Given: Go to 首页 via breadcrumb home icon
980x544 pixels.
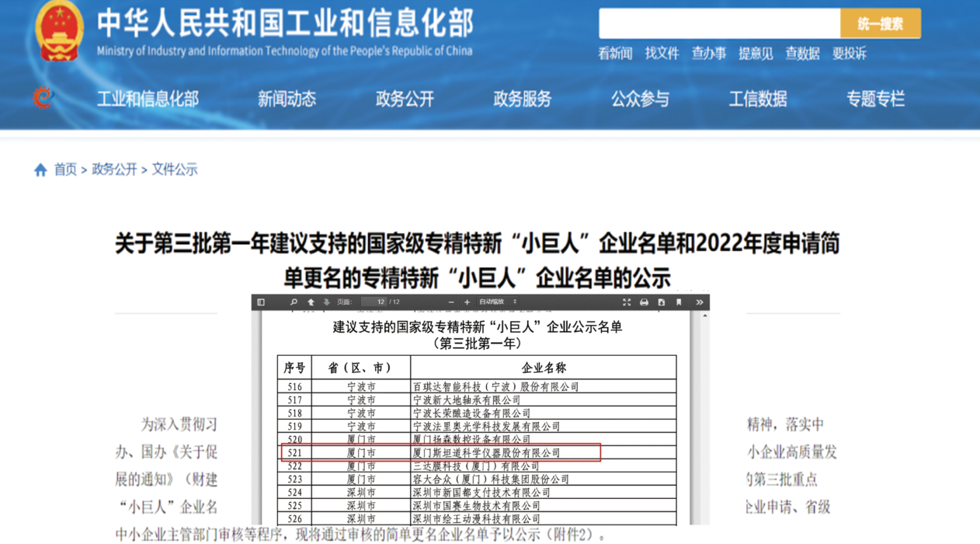Looking at the screenshot, I should pos(41,170).
